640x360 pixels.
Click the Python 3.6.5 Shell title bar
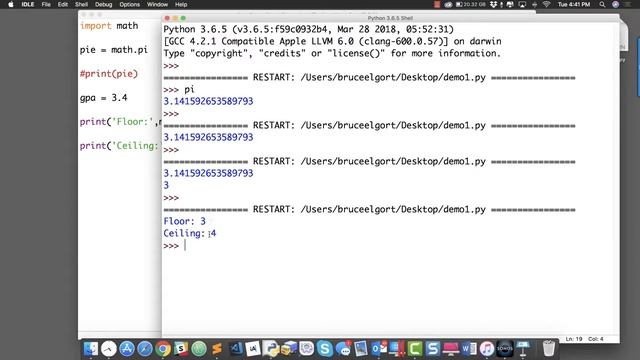tap(390, 18)
